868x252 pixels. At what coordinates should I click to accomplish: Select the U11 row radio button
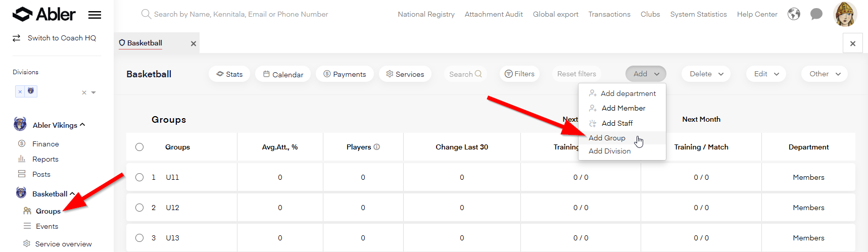tap(139, 177)
